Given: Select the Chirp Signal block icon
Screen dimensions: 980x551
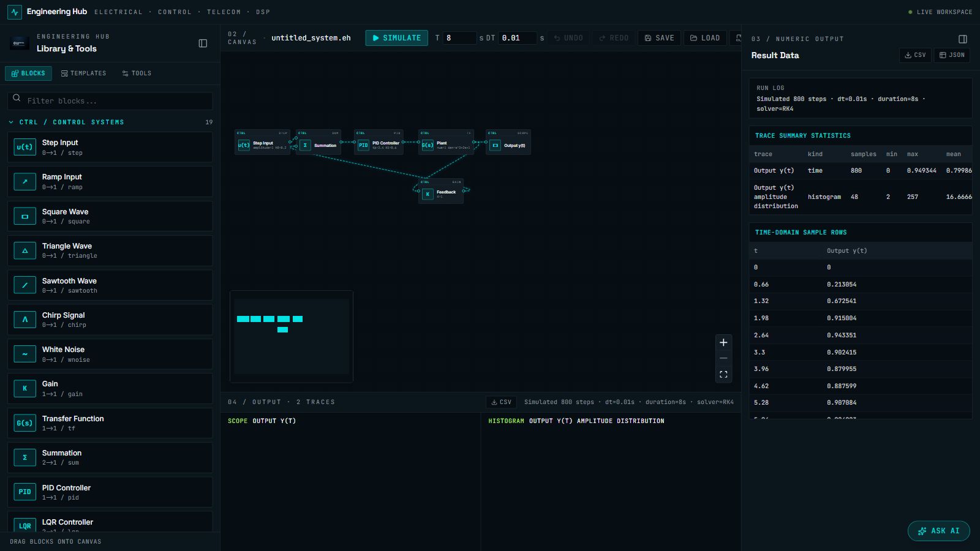Looking at the screenshot, I should tap(24, 320).
